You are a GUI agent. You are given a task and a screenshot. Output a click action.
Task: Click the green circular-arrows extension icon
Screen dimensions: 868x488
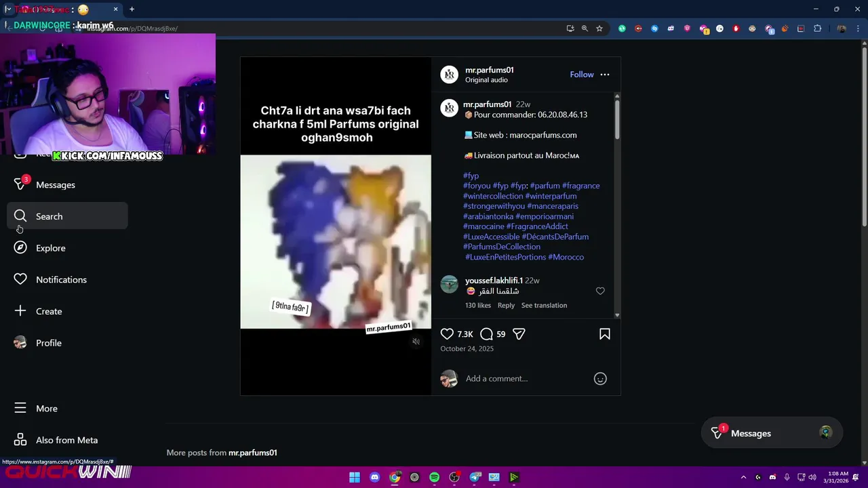(x=622, y=28)
